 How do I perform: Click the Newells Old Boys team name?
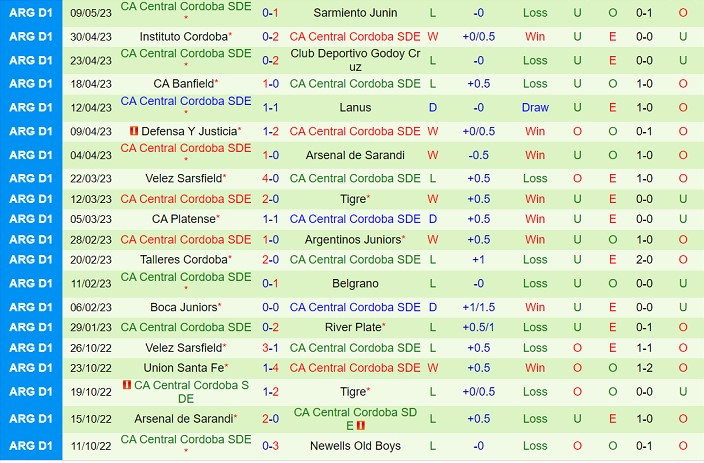point(355,446)
